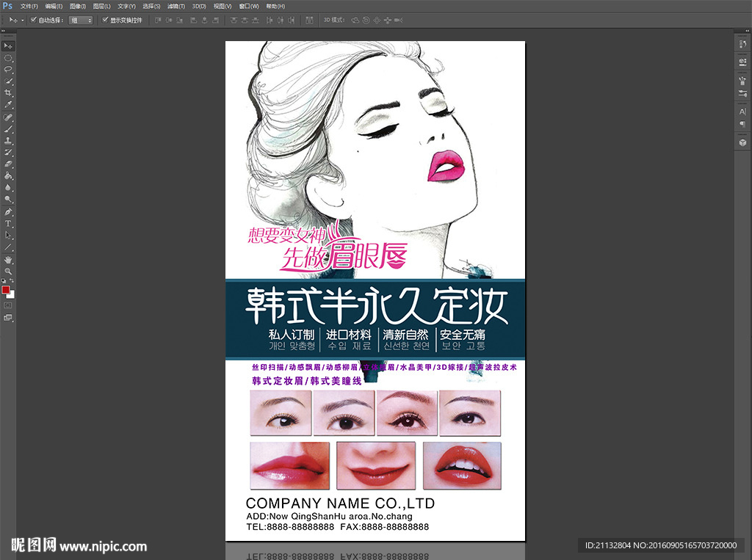Select the Healing Brush tool
The height and width of the screenshot is (560, 752).
8,117
